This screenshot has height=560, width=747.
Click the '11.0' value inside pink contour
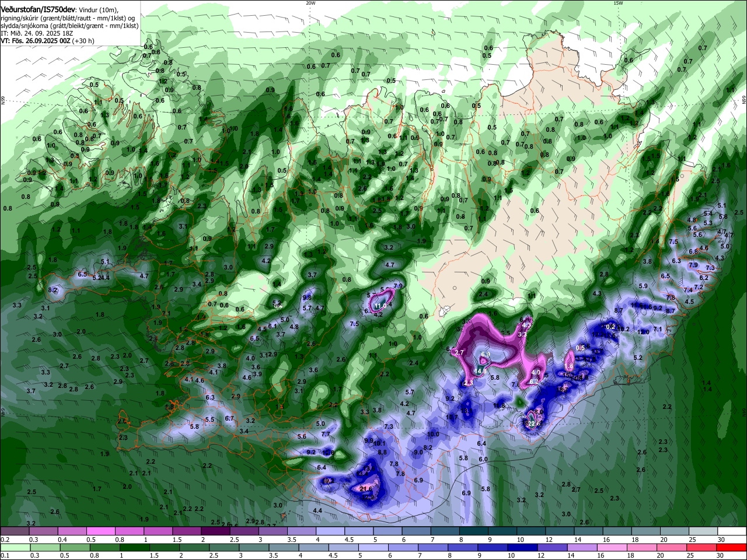pos(381,306)
